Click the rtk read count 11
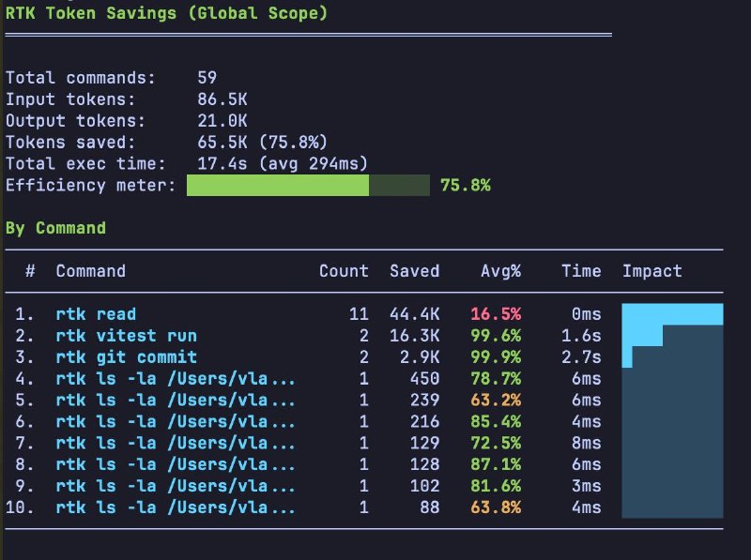This screenshot has width=751, height=560. 360,314
